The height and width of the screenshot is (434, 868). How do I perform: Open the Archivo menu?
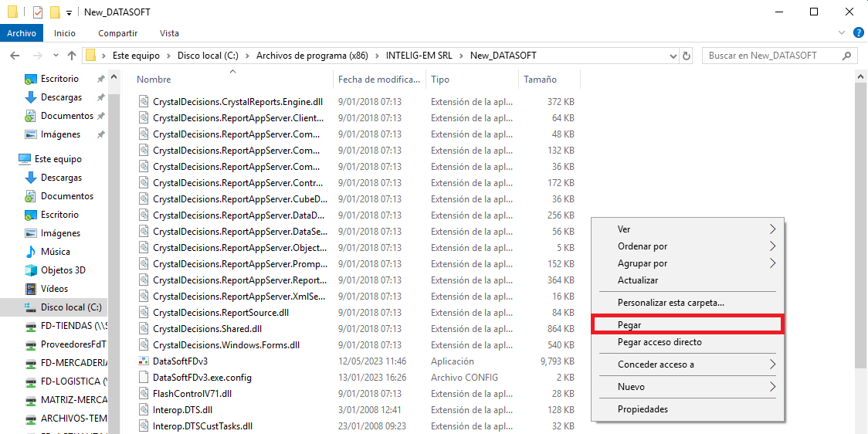(x=22, y=33)
